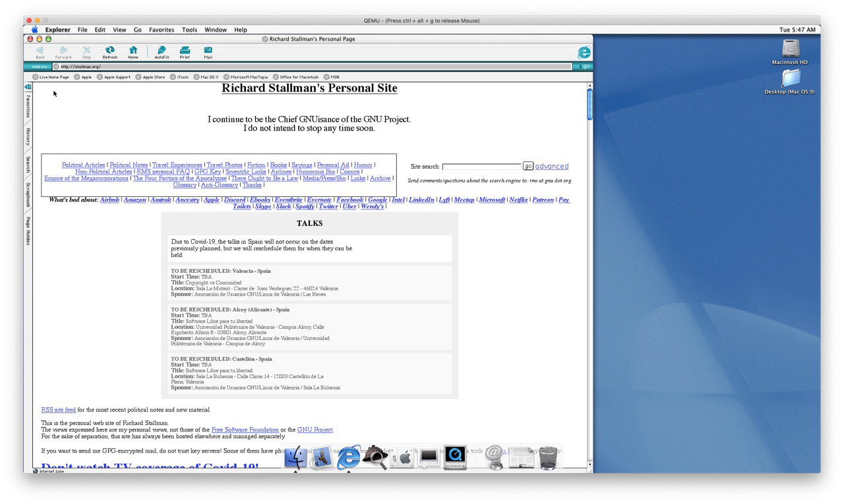Open the Edit menu
Viewport: 844px width, 504px height.
100,30
